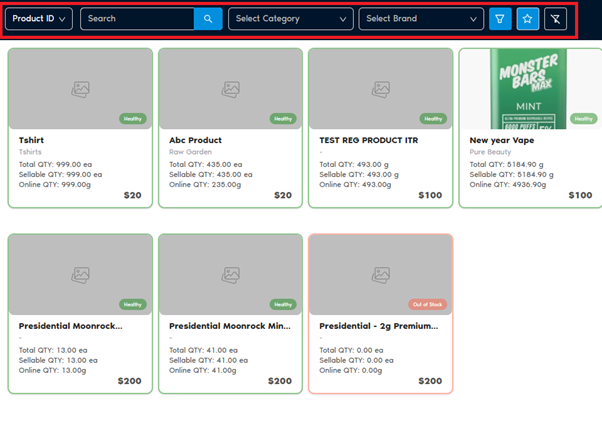
Task: Clear filters with the crossed funnel icon
Action: (x=555, y=19)
